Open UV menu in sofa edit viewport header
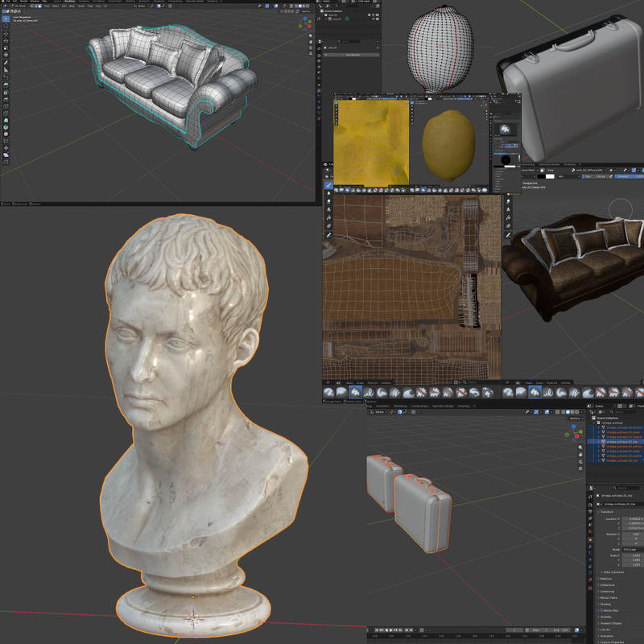 click(105, 6)
